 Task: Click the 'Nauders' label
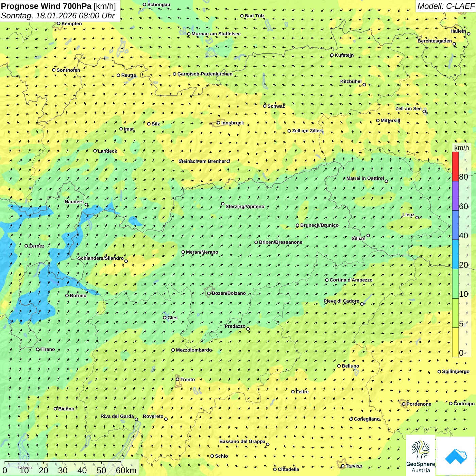[74, 202]
